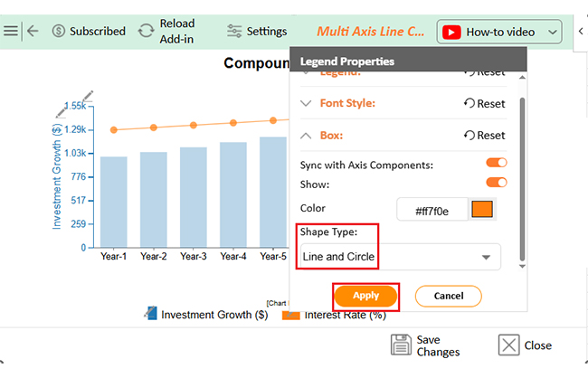Click the Reload Add-in refresh icon
This screenshot has width=588, height=378.
point(146,31)
